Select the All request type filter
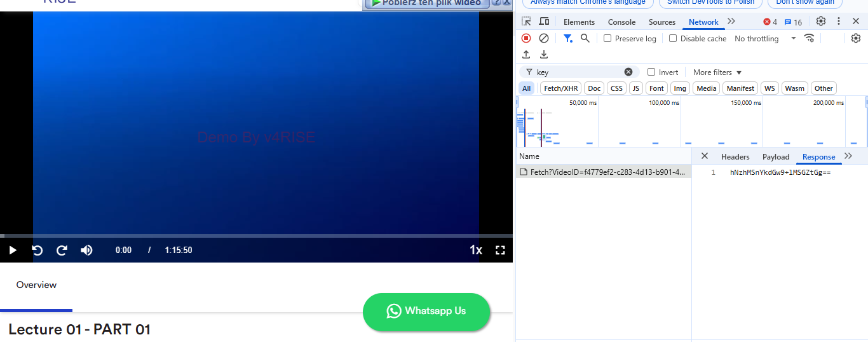 tap(527, 88)
